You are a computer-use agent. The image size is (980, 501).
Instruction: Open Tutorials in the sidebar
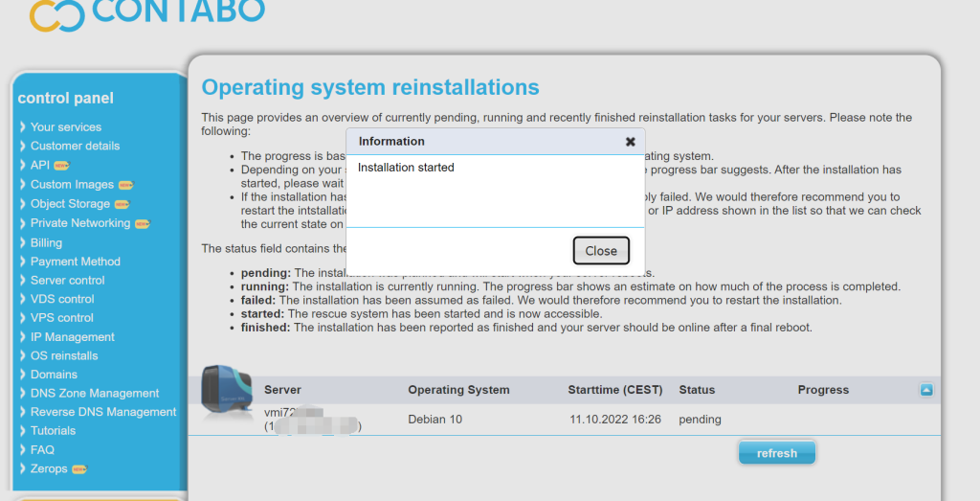click(x=54, y=431)
